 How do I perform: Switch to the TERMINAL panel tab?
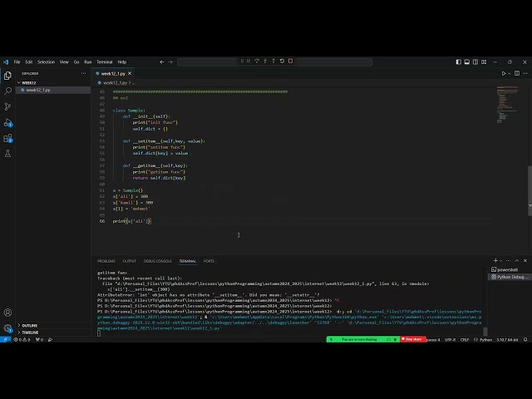(x=188, y=261)
